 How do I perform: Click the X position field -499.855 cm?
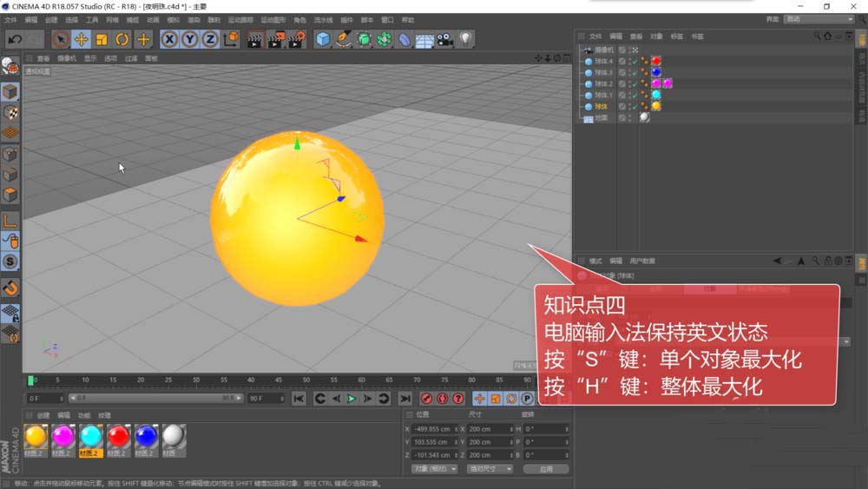(435, 429)
